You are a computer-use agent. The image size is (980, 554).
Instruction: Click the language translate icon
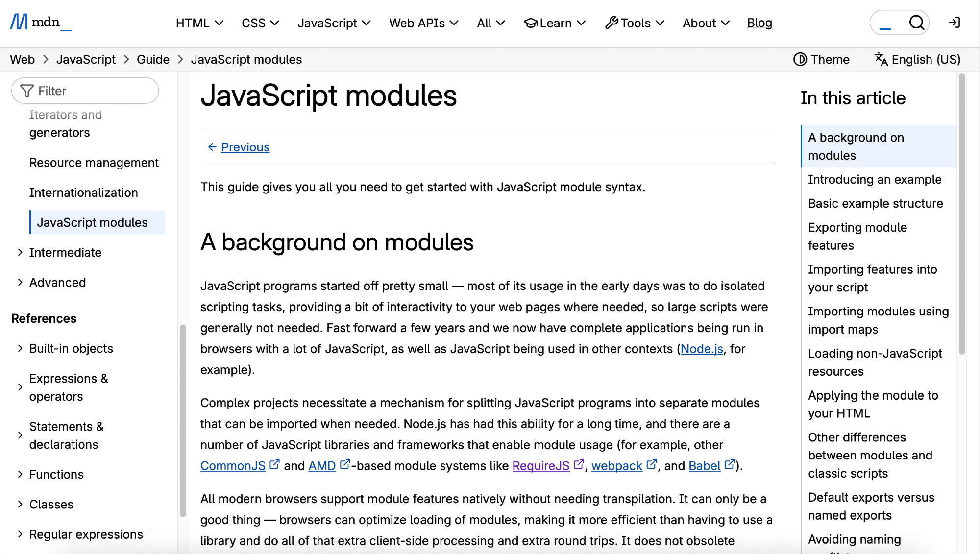[881, 59]
